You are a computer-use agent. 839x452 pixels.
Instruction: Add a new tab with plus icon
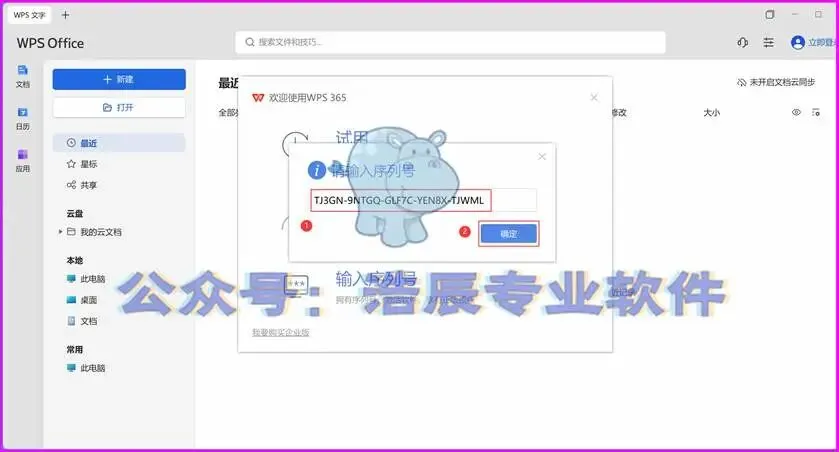click(65, 15)
